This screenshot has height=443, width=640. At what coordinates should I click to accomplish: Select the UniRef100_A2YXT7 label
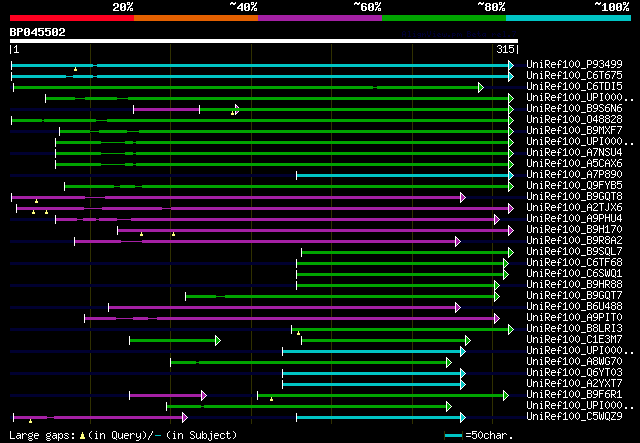(x=574, y=384)
